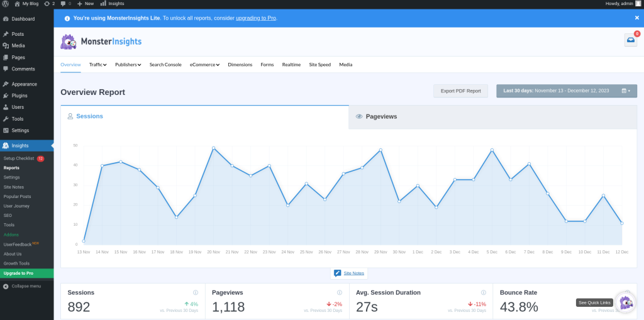Expand the eCommerce dropdown menu
Image resolution: width=644 pixels, height=320 pixels.
[x=204, y=65]
